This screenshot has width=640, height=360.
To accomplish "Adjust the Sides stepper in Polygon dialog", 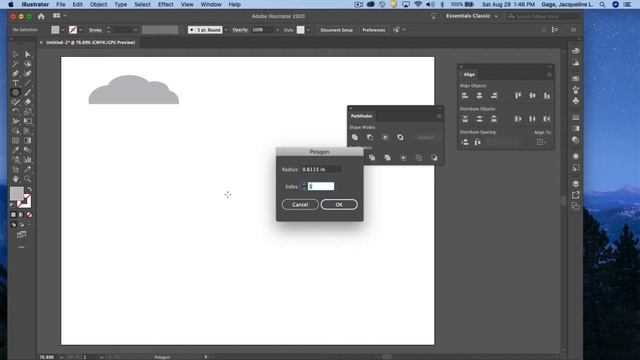I will [x=304, y=187].
